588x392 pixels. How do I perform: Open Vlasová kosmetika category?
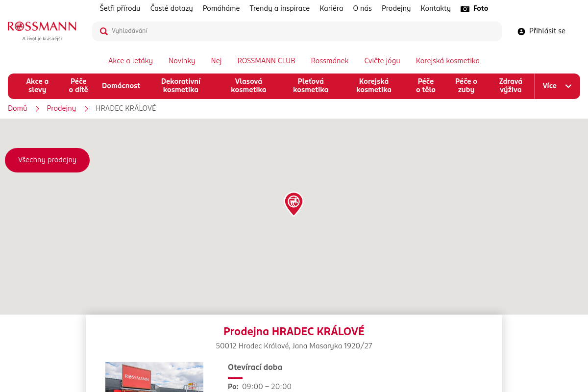tap(248, 86)
